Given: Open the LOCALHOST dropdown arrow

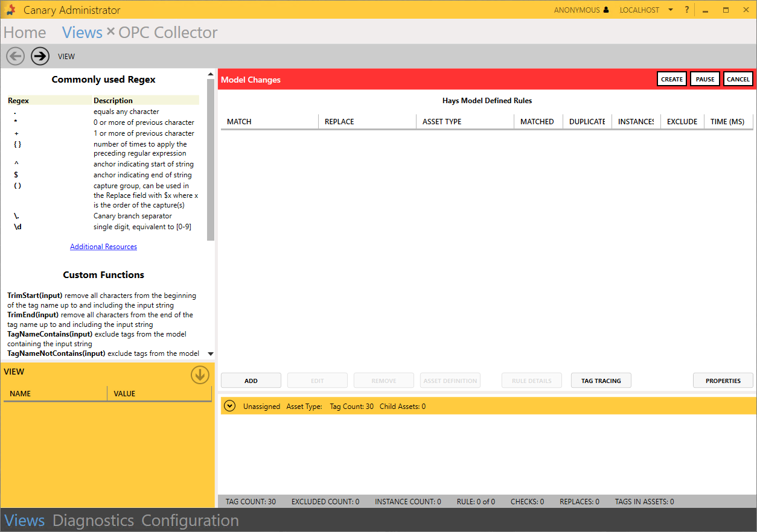Looking at the screenshot, I should (671, 10).
